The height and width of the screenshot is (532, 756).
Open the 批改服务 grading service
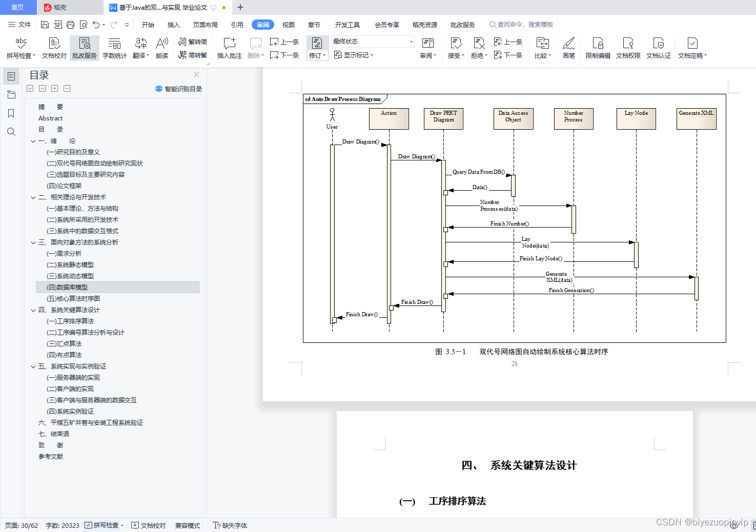coord(85,48)
